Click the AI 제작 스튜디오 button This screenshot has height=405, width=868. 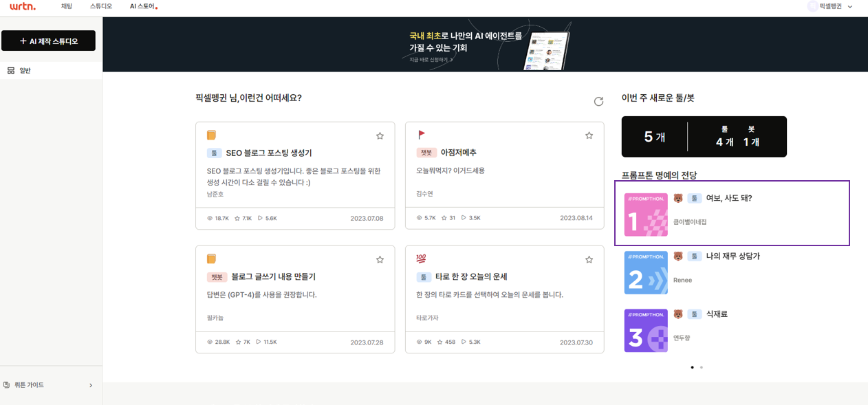[x=48, y=41]
